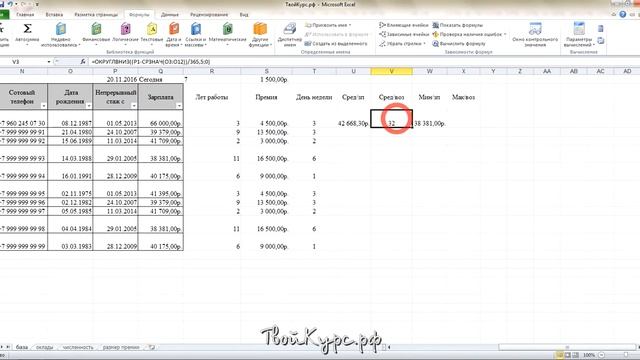Screen dimensions: 640x360
Task: Switch to Разметка страницы tab
Action: tap(96, 15)
